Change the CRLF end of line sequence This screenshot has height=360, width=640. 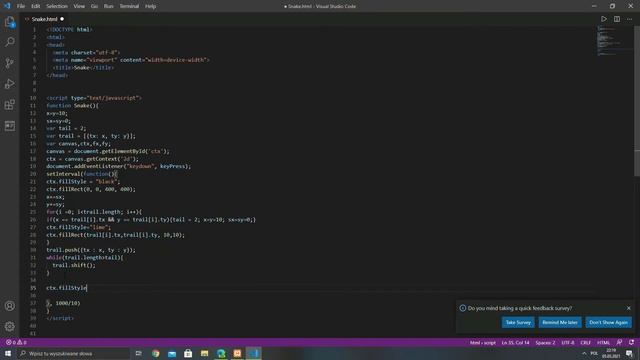(x=585, y=342)
